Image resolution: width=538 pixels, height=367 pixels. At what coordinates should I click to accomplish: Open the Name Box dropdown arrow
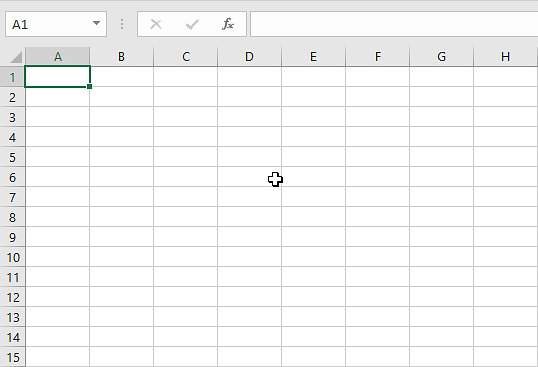point(96,23)
